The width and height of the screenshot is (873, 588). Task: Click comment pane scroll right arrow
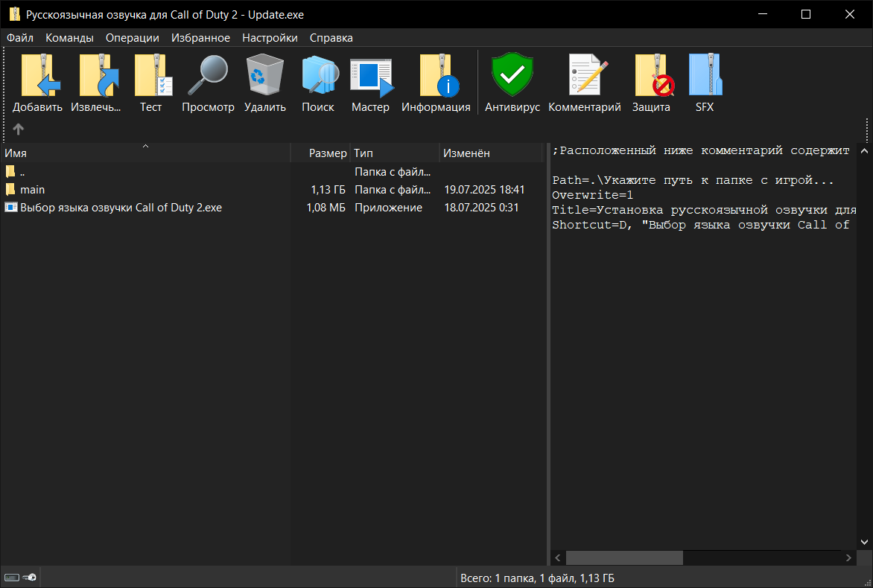(848, 557)
